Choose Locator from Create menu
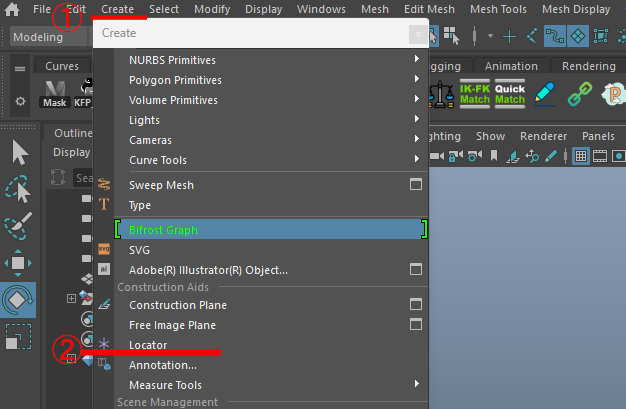 tap(149, 345)
